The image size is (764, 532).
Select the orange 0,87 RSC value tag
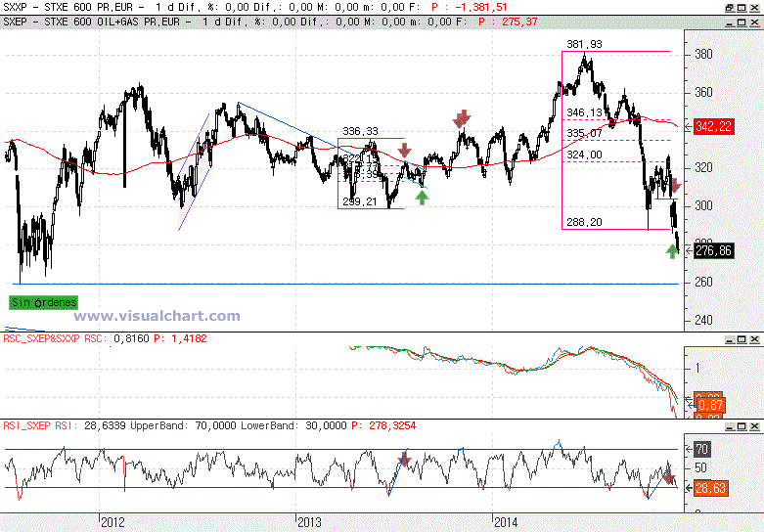[711, 405]
